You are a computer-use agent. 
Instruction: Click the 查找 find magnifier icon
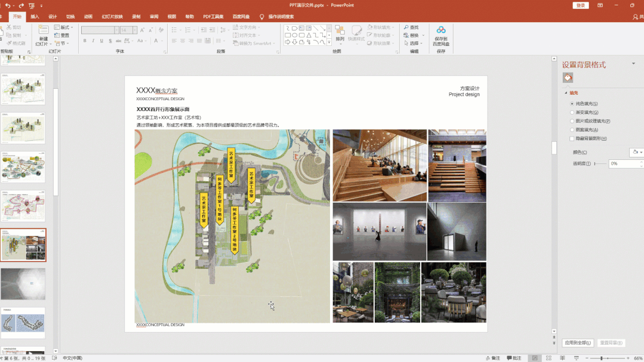point(406,27)
